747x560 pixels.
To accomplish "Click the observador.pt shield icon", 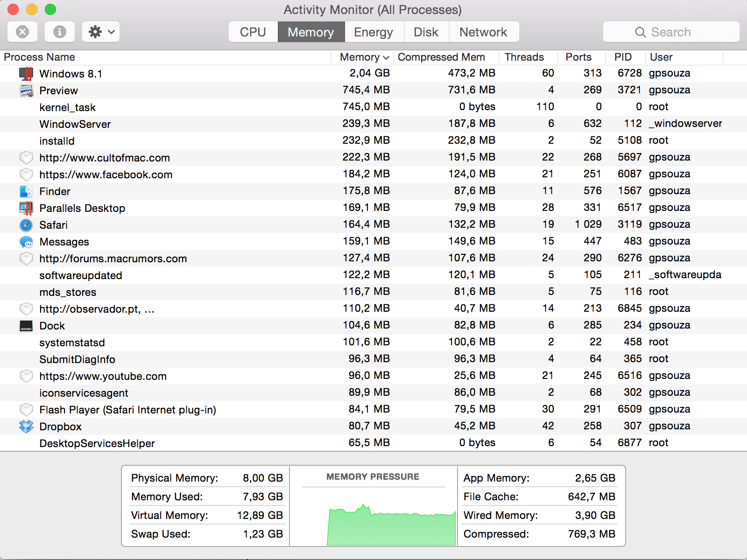I will [26, 309].
